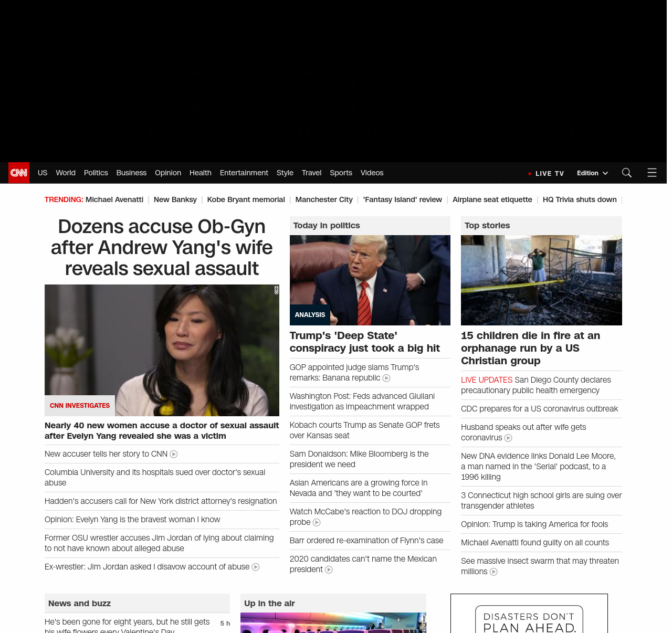
Task: Click play icon after Jim Jordan ex-wrestler headline
Action: (256, 567)
